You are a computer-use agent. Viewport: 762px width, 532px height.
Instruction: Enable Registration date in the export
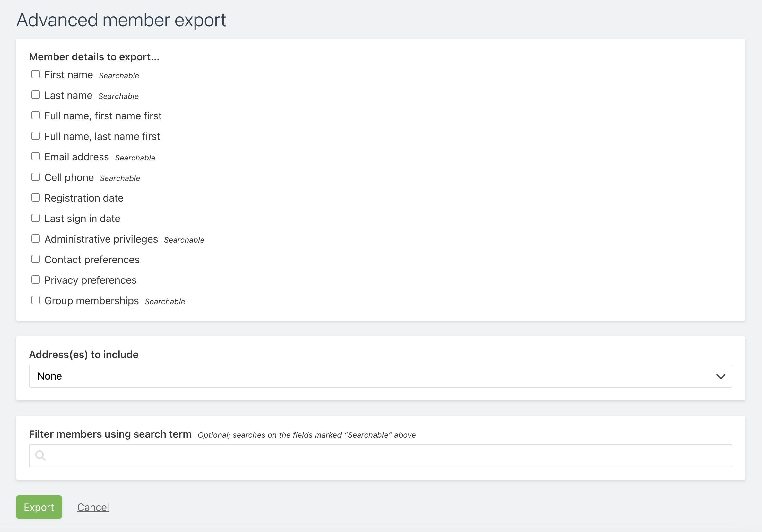pyautogui.click(x=36, y=197)
